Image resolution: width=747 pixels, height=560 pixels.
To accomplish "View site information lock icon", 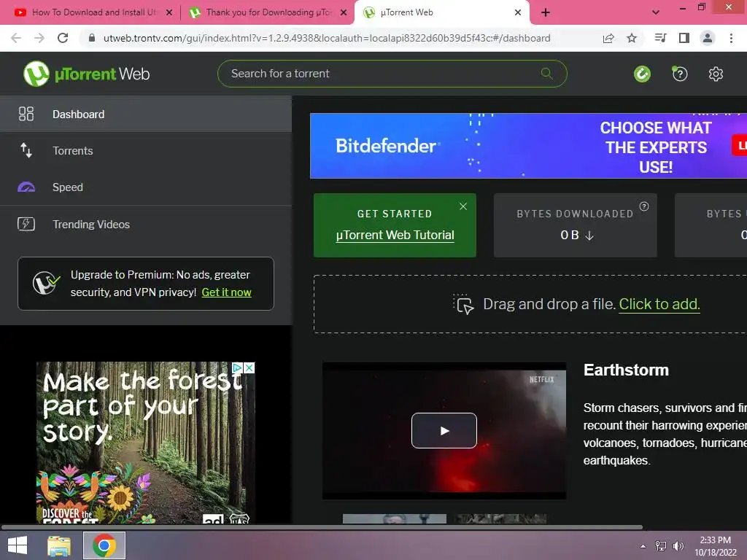I will 92,38.
